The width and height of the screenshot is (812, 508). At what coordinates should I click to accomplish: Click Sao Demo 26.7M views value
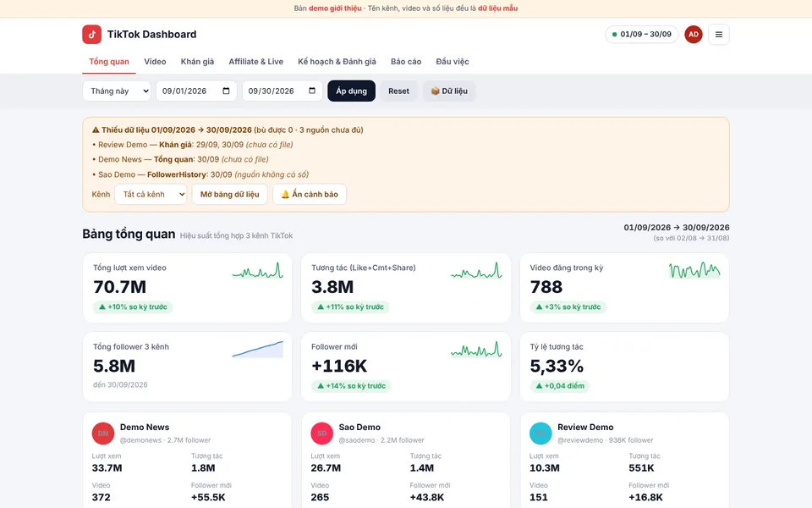point(326,467)
